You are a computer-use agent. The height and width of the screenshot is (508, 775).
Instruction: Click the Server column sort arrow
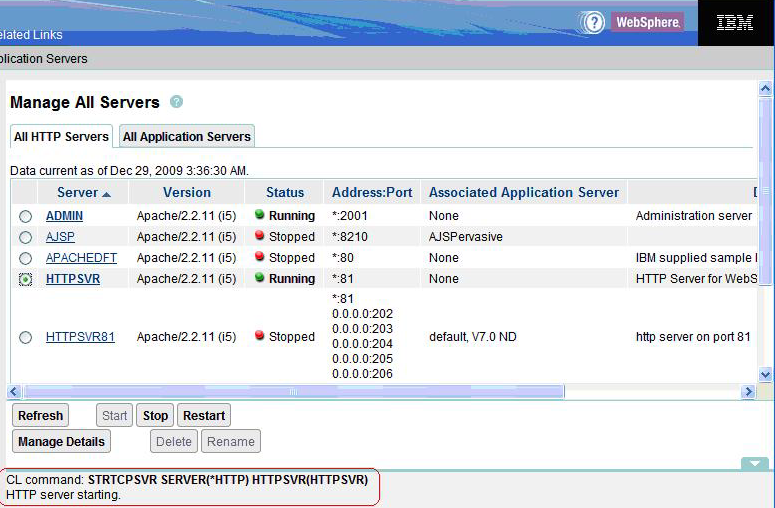click(x=106, y=194)
